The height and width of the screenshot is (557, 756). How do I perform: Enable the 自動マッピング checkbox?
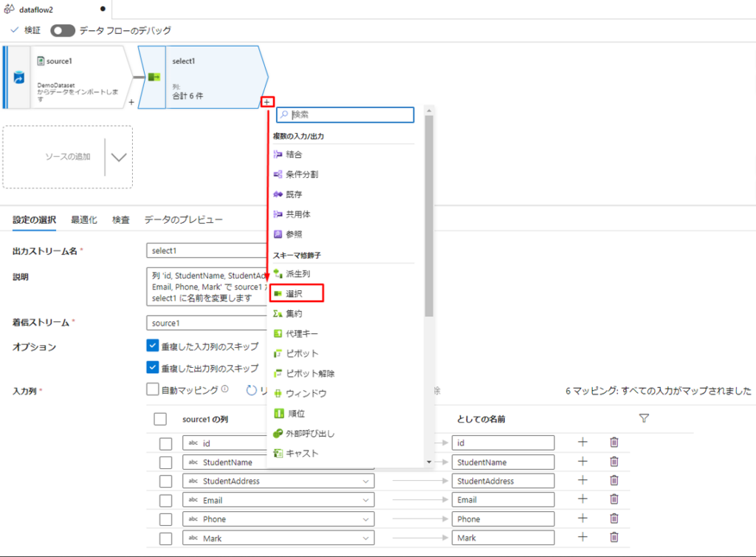(x=153, y=389)
